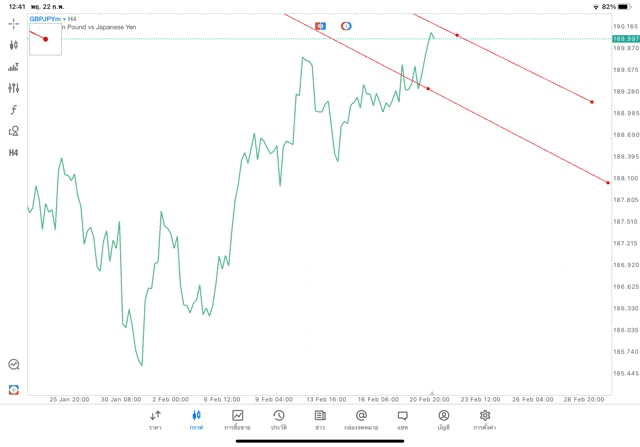Open the H4 timeframe selector in sidebar
Screen dimensions: 640x447
[x=14, y=153]
